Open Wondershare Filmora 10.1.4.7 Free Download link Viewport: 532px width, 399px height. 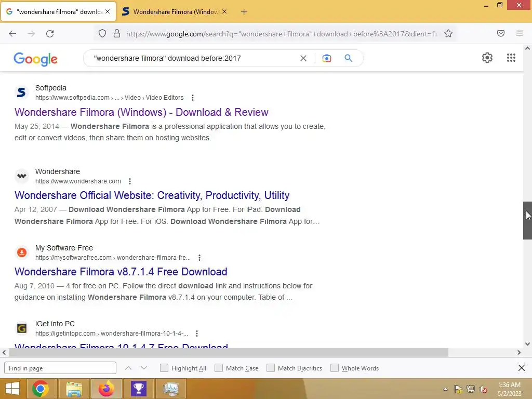(121, 345)
